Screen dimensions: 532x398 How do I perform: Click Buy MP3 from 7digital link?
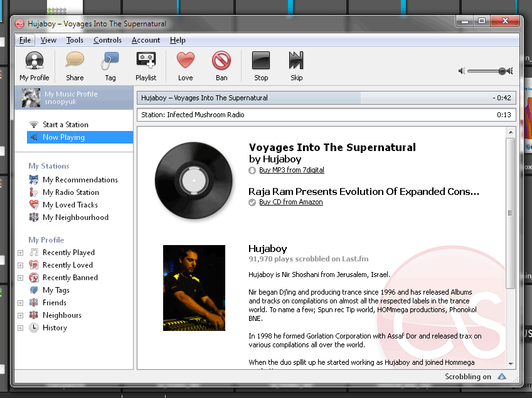click(292, 170)
